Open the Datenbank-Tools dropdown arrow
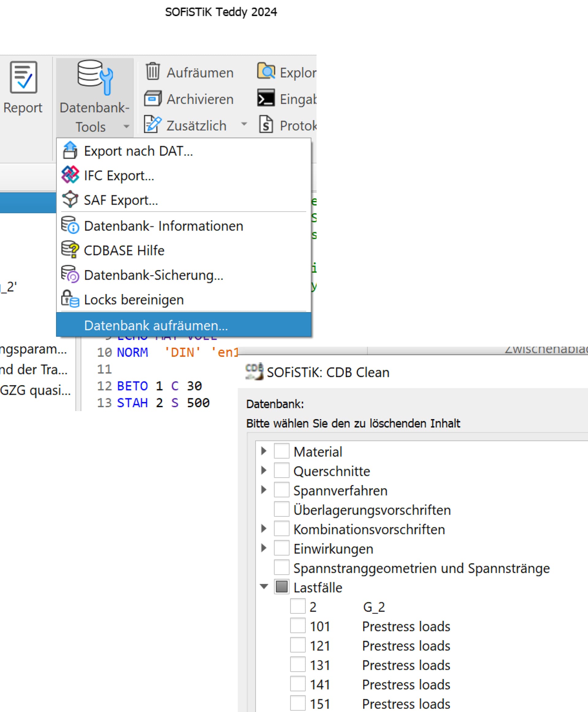 point(126,127)
